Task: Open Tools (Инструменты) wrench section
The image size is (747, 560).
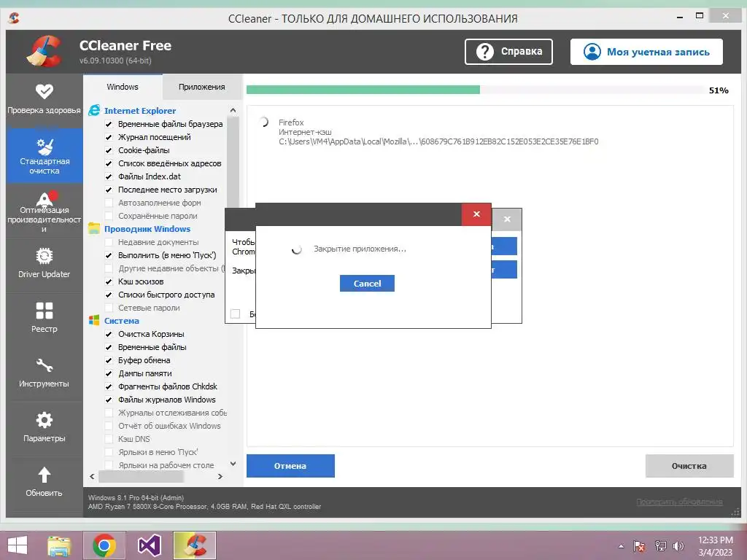Action: pos(44,373)
